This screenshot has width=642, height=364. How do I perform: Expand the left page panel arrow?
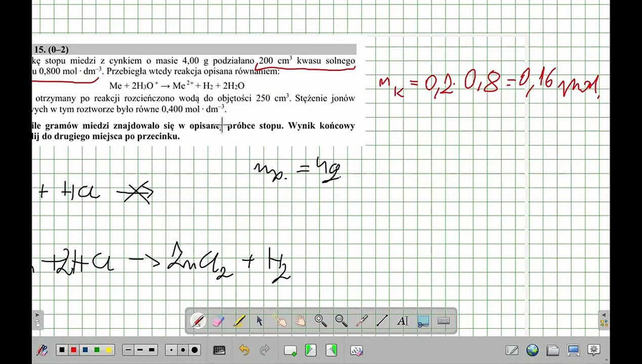(37, 320)
